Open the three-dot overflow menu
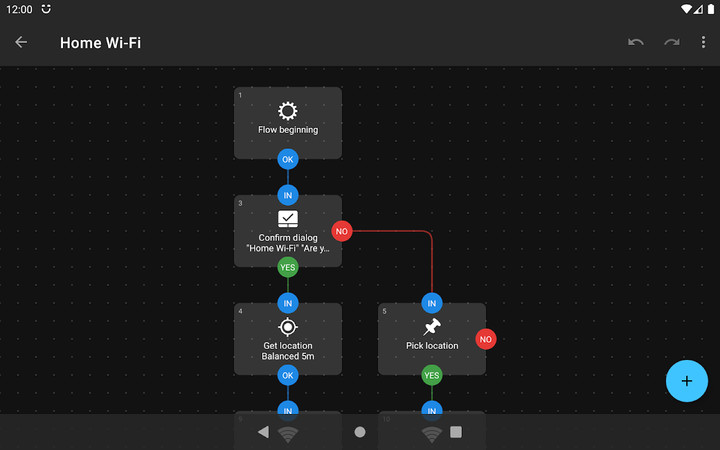This screenshot has height=450, width=720. coord(702,42)
